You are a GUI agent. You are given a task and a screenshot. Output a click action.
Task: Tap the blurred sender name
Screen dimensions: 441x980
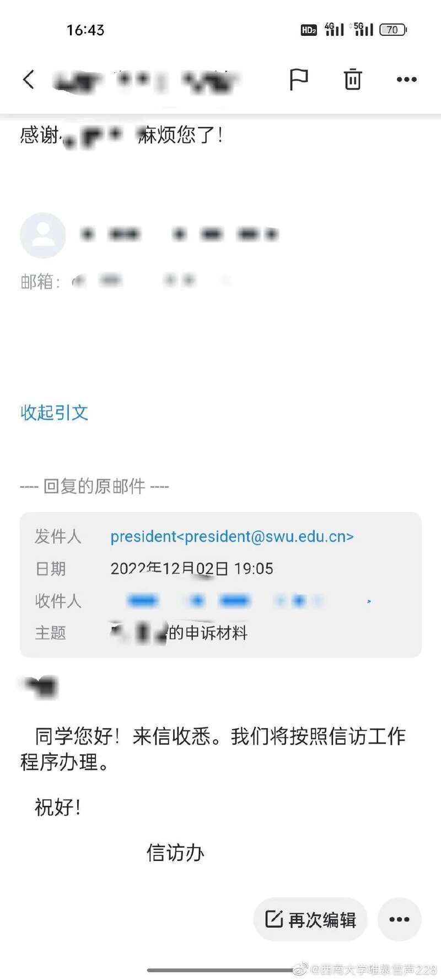tap(179, 235)
